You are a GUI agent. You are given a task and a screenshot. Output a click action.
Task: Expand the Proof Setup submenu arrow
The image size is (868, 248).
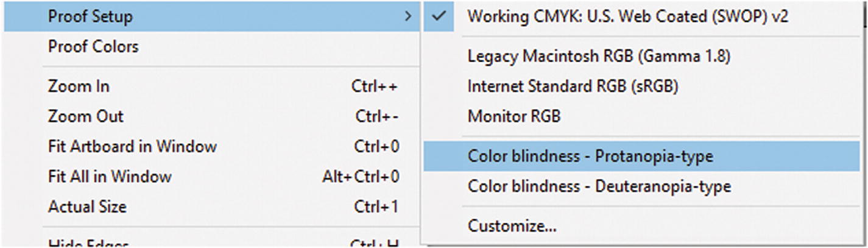click(408, 17)
